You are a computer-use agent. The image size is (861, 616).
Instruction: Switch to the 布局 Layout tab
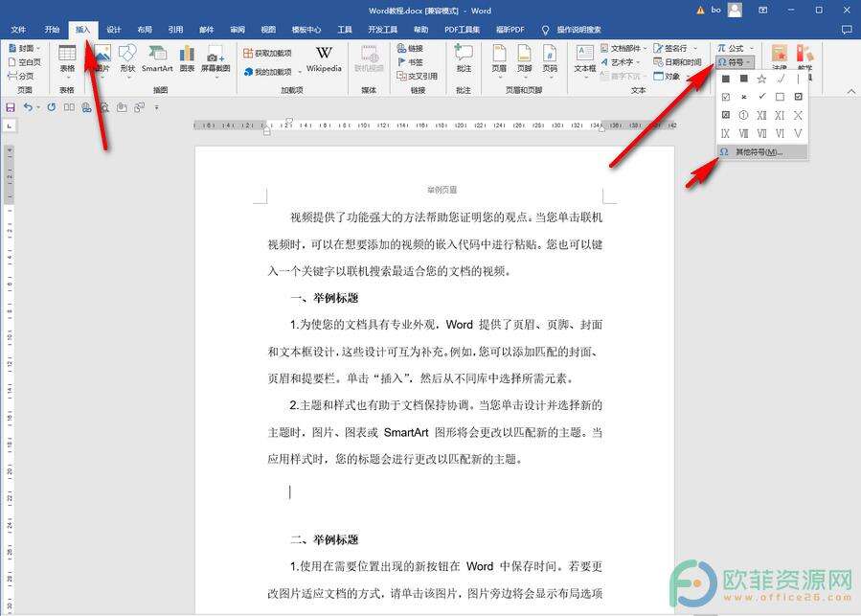click(145, 30)
